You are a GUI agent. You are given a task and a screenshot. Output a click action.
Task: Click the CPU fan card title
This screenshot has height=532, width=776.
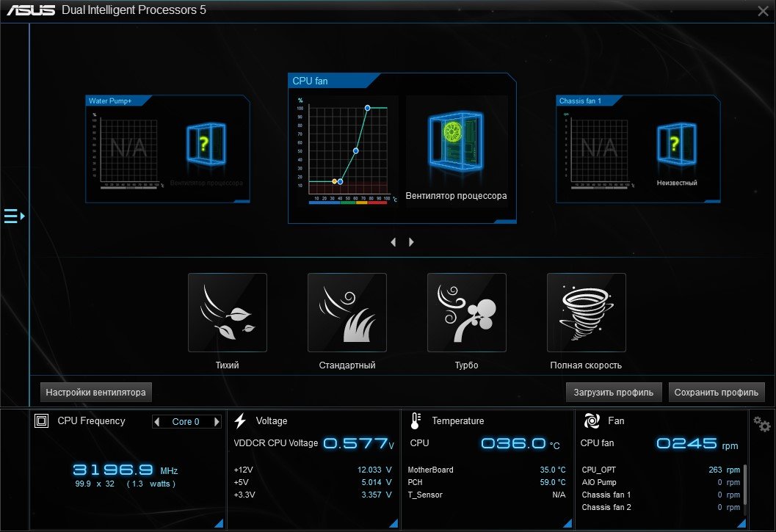(311, 81)
